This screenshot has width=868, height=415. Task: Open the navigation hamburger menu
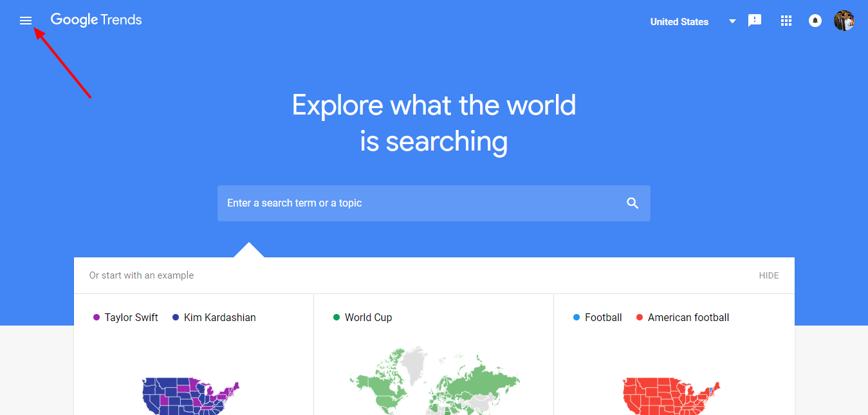(26, 20)
